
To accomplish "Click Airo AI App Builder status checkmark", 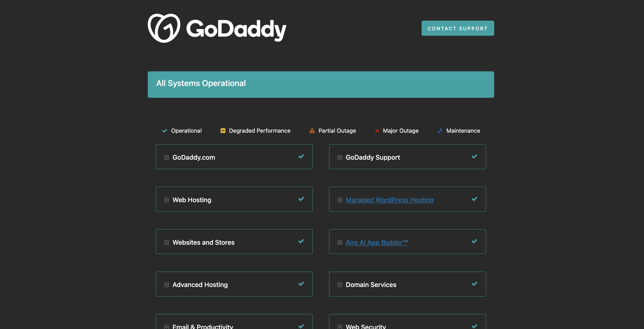I will (x=474, y=241).
